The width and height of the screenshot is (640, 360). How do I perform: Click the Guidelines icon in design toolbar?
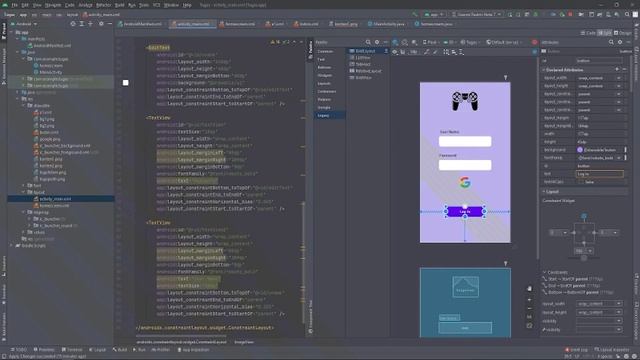pyautogui.click(x=461, y=52)
